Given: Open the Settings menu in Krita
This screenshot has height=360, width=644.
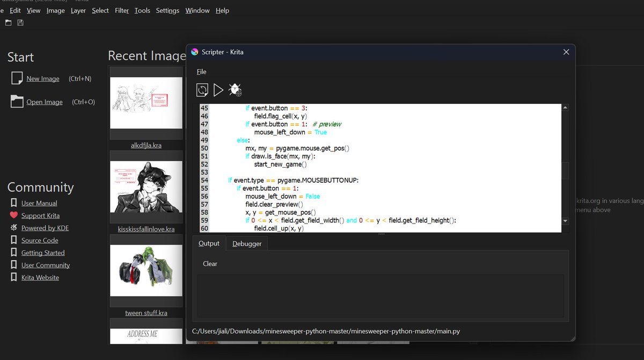Looking at the screenshot, I should (x=167, y=10).
